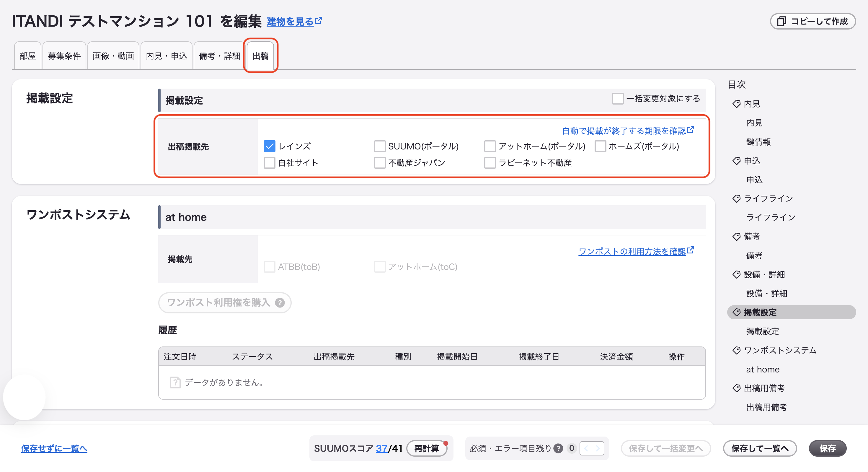Click 保存して一覧へ button
The width and height of the screenshot is (868, 472).
point(760,448)
